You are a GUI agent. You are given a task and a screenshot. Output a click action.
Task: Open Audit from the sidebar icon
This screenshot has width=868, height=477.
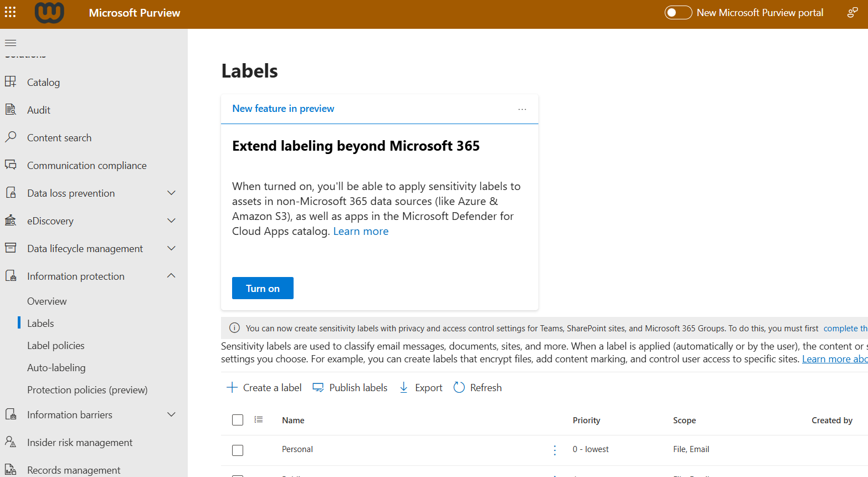(x=11, y=110)
